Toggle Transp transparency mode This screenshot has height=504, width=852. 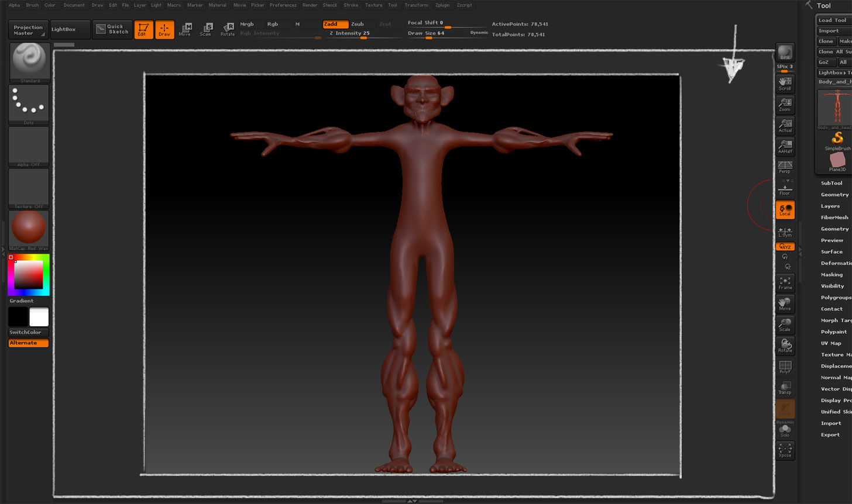coord(785,388)
